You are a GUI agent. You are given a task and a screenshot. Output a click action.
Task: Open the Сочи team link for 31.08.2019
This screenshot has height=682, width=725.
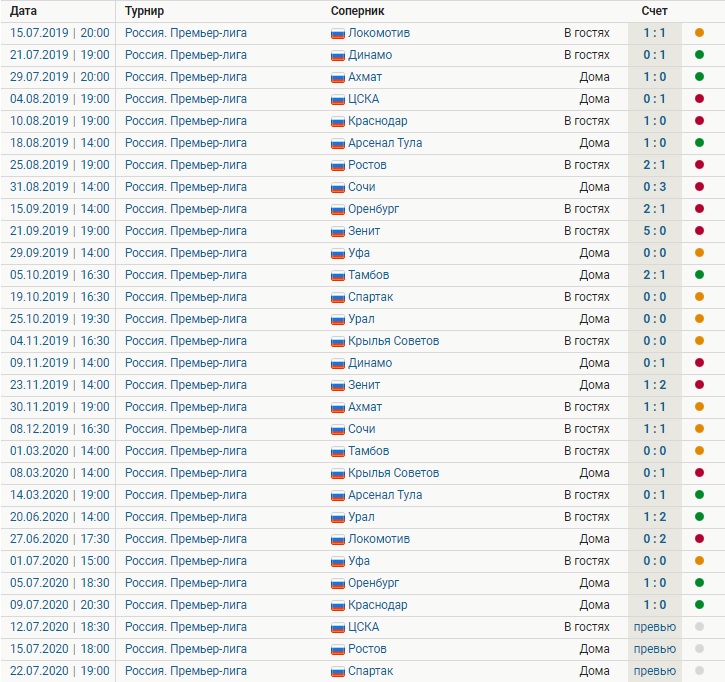tap(362, 187)
